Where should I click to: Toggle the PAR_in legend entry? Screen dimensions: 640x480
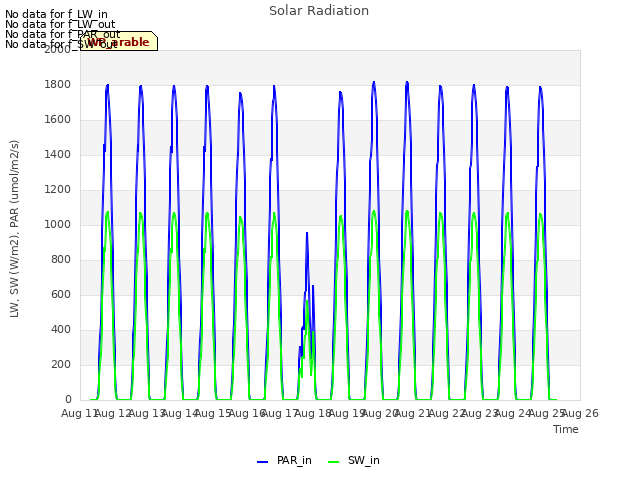[284, 461]
